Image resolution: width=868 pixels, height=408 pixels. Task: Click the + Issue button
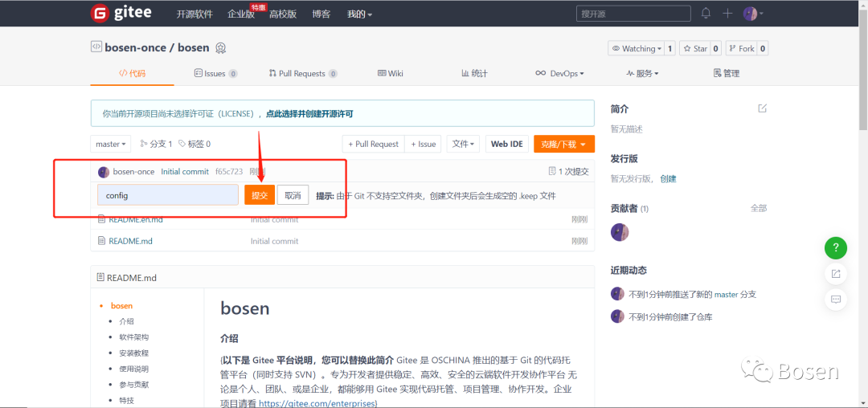pyautogui.click(x=423, y=144)
